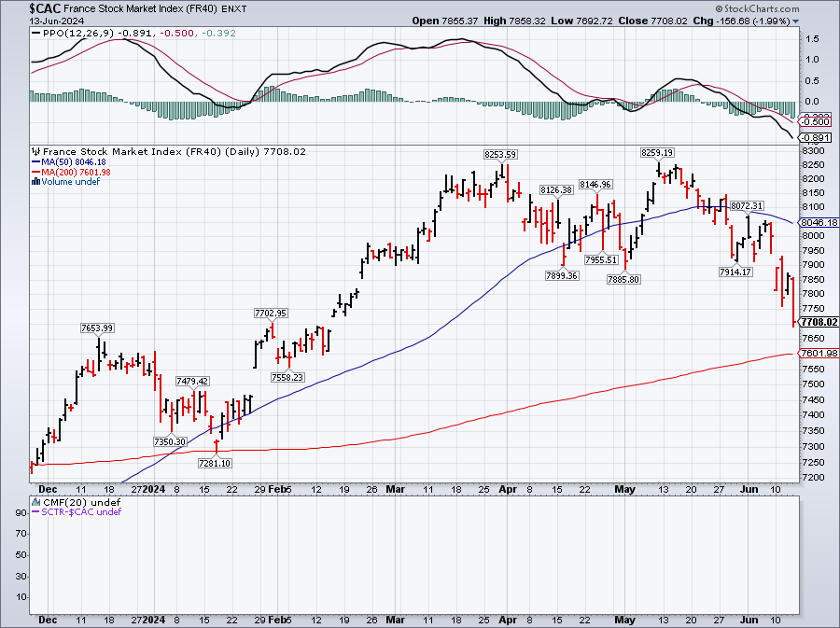The image size is (840, 628).
Task: Click the 7281.10 low price label
Action: (216, 462)
